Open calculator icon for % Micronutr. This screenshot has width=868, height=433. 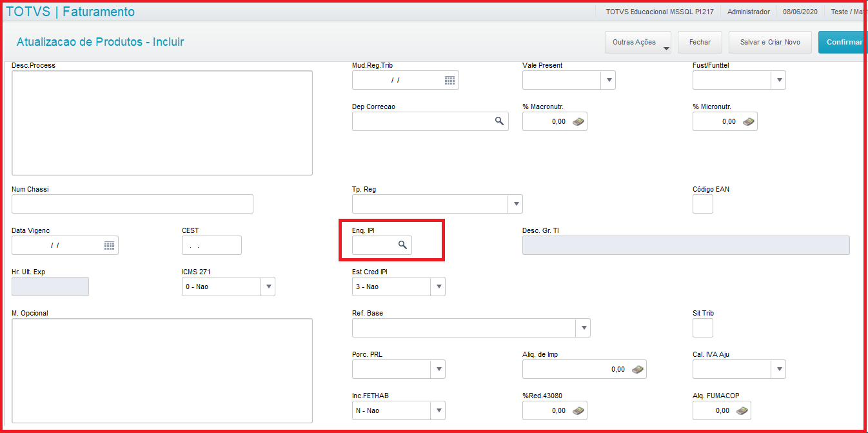point(749,121)
